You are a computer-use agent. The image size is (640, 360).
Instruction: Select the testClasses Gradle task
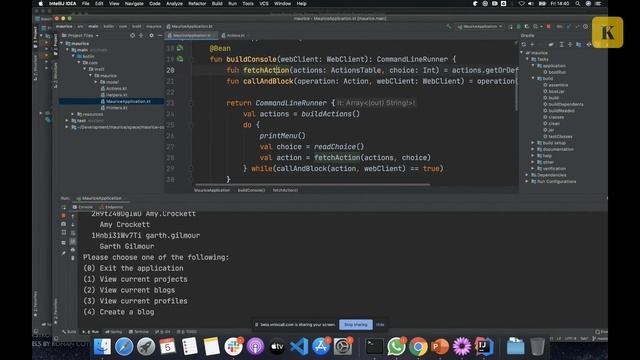click(560, 136)
